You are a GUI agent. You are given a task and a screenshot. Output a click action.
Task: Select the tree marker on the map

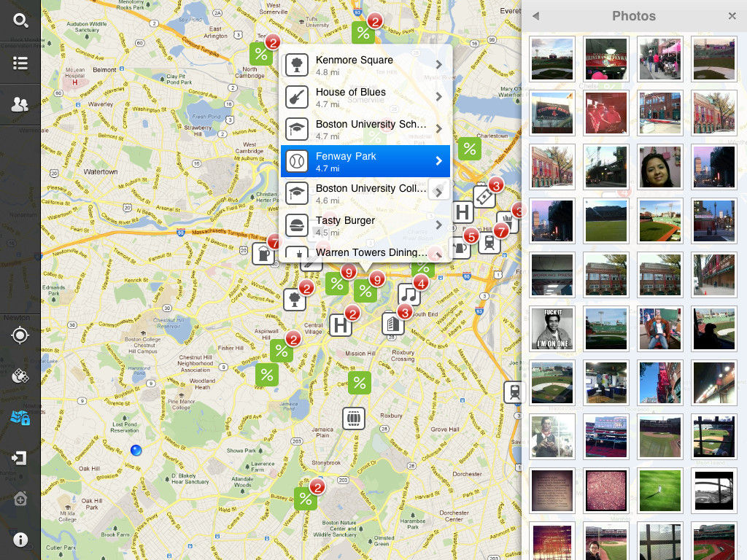click(x=295, y=300)
